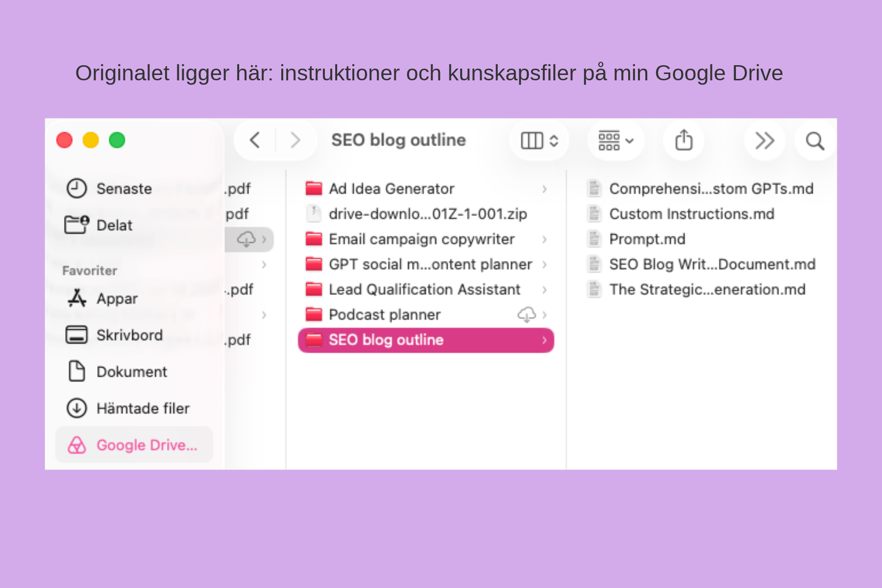Expand Lead Qualification Assistant chevron

(x=544, y=290)
